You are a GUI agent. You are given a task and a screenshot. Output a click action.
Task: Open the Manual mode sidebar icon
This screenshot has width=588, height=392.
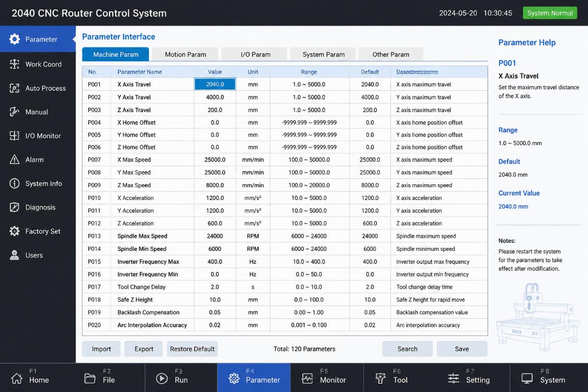coord(15,112)
